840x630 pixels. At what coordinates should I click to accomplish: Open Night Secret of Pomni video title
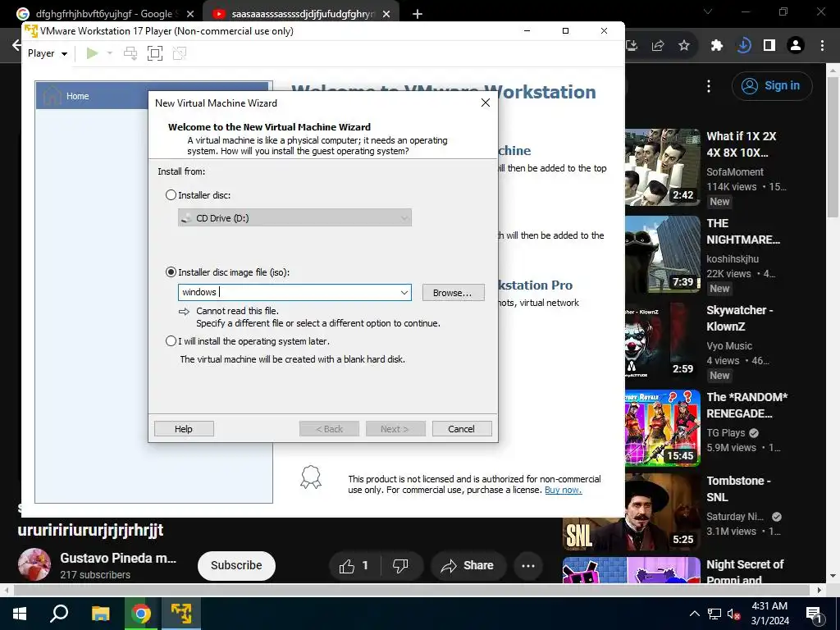745,571
